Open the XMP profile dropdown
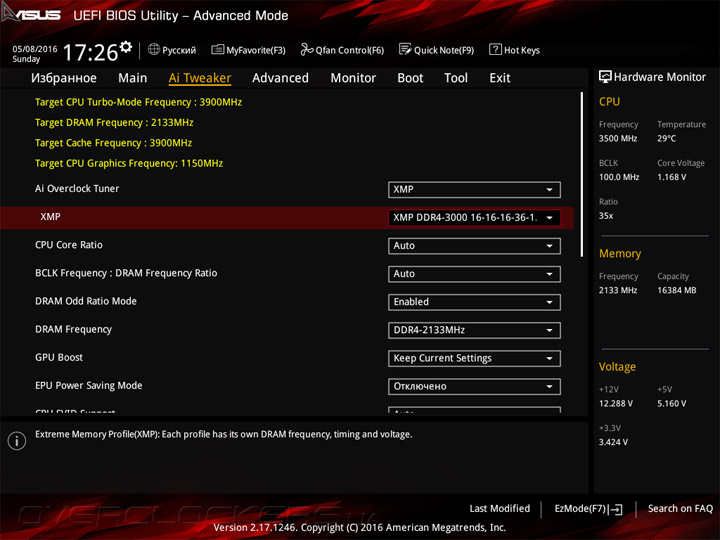The height and width of the screenshot is (540, 720). (474, 218)
